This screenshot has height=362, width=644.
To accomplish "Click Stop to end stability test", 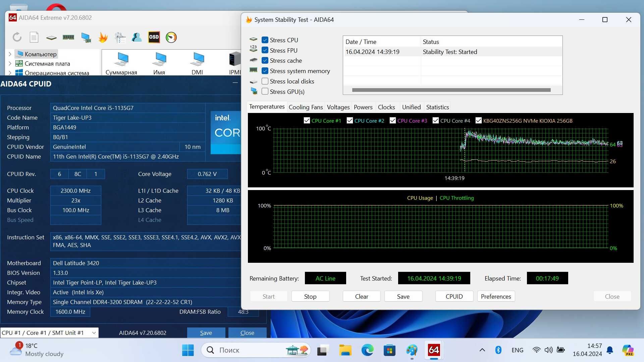I will [x=310, y=296].
